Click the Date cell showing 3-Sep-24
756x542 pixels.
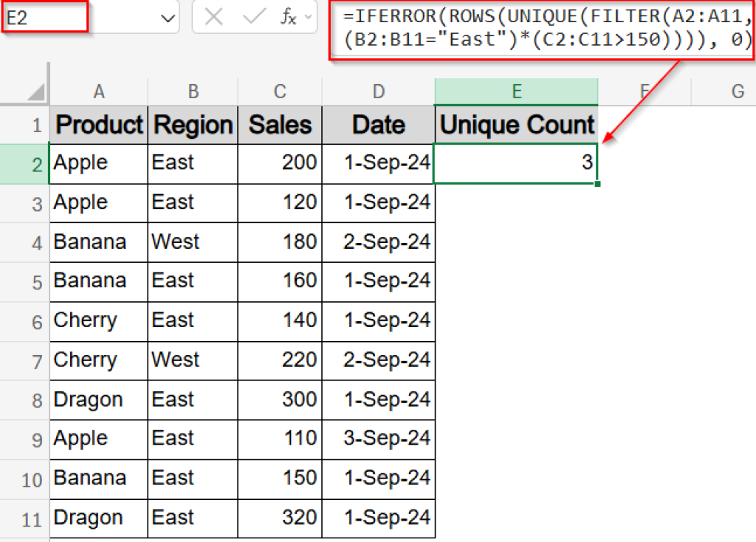point(378,439)
